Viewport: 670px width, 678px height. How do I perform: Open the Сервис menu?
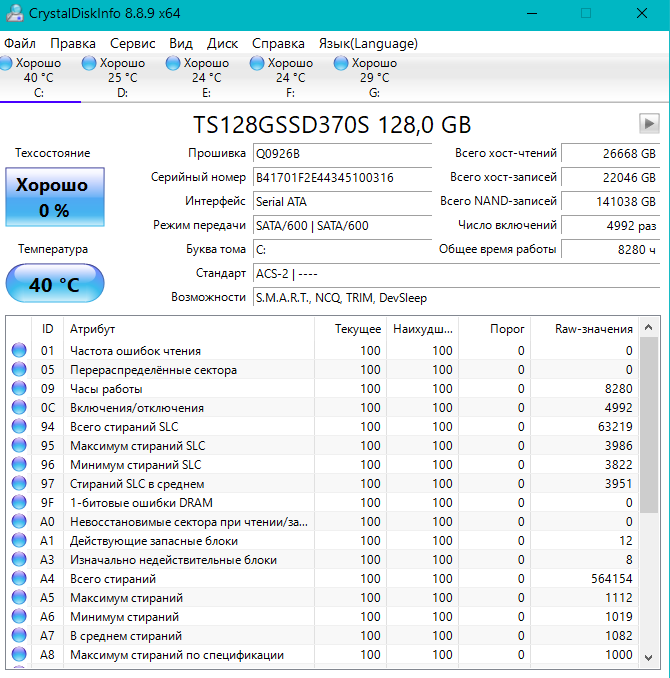point(132,44)
